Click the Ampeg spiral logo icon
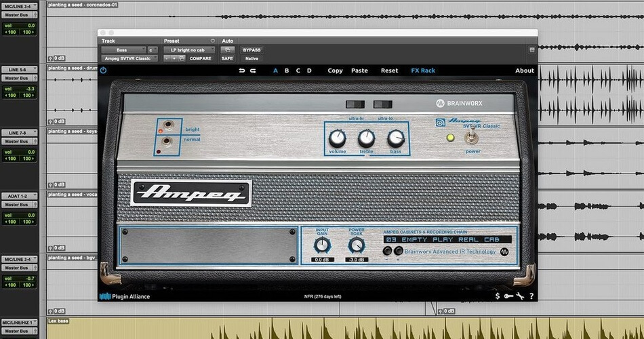 [x=440, y=123]
